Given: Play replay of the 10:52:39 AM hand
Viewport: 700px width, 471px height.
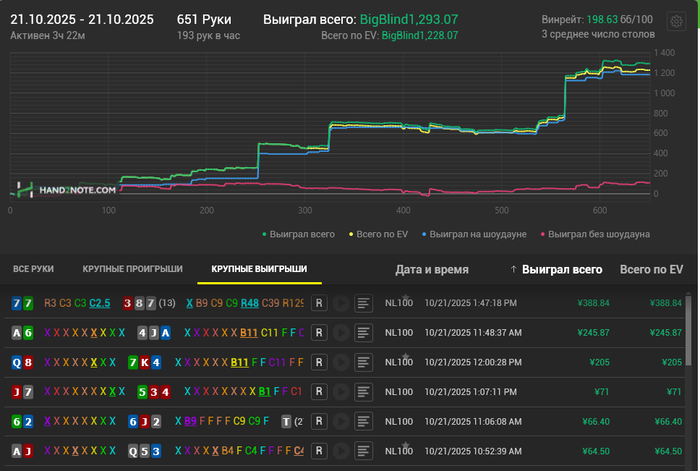Looking at the screenshot, I should tap(341, 451).
